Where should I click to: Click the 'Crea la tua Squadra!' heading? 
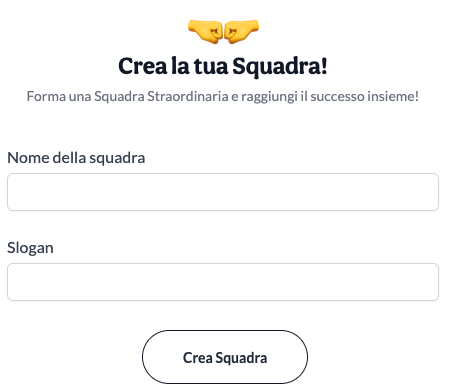click(x=223, y=66)
